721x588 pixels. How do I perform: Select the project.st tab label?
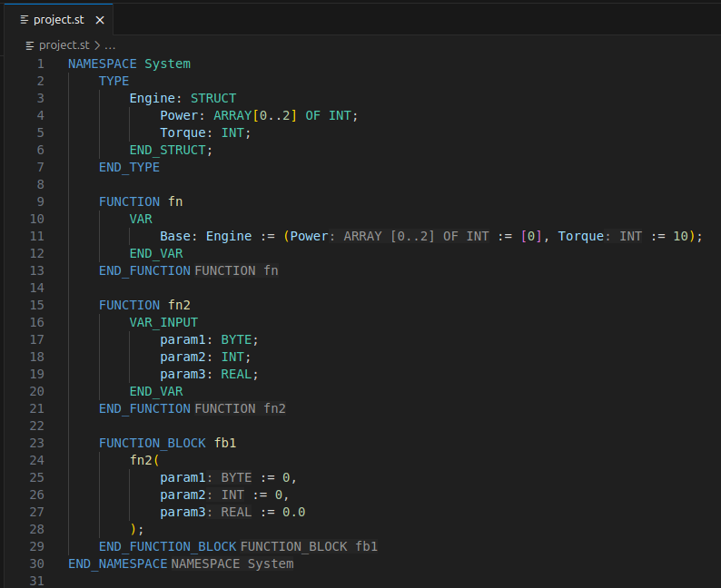[x=59, y=20]
